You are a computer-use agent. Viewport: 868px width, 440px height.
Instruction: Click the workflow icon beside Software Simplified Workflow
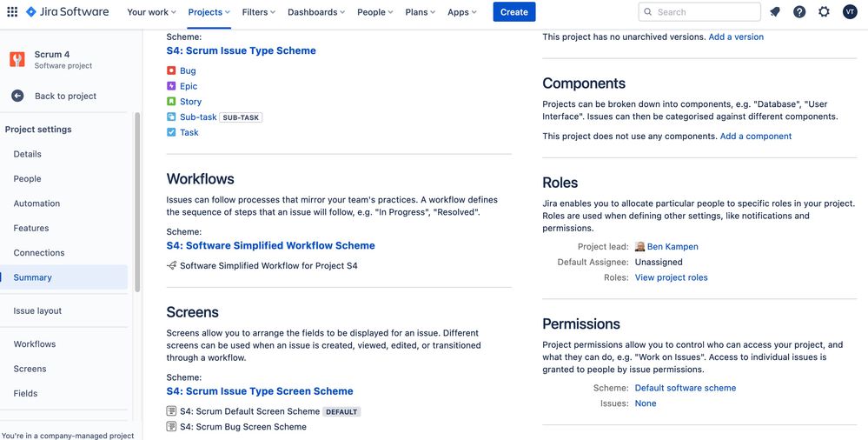point(172,265)
